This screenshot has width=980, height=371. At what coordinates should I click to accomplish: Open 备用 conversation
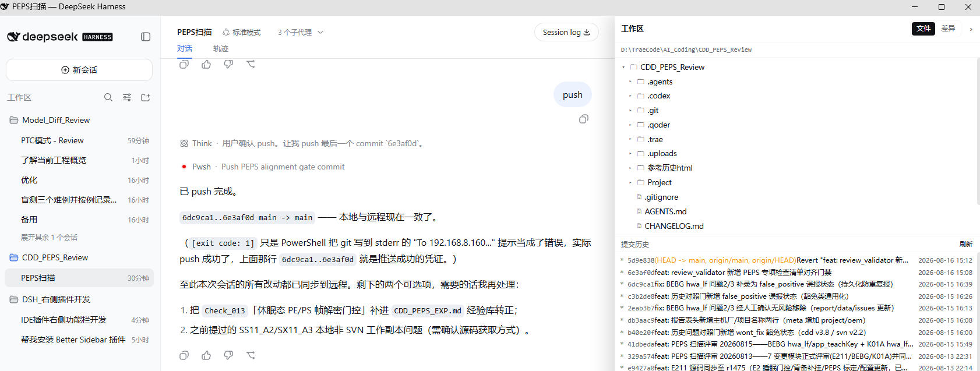tap(80, 220)
